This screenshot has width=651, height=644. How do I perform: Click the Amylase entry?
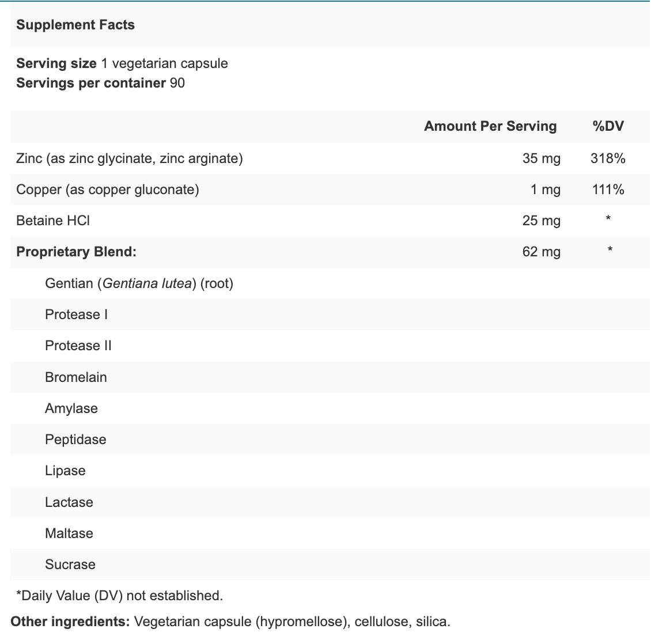tap(71, 408)
